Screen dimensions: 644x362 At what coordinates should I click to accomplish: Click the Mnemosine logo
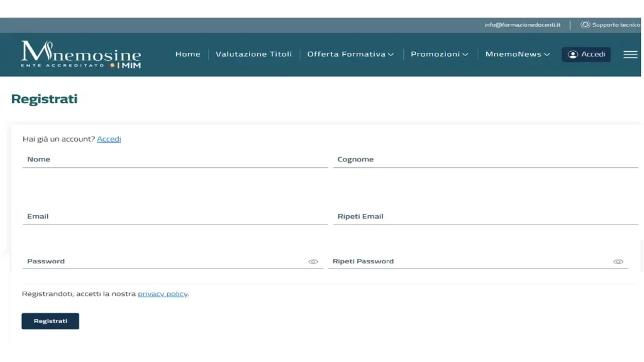click(x=81, y=54)
